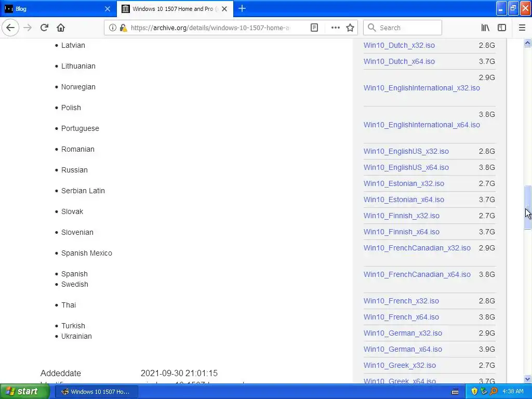Image resolution: width=532 pixels, height=399 pixels.
Task: Click the Ukrainian list item
Action: click(76, 336)
